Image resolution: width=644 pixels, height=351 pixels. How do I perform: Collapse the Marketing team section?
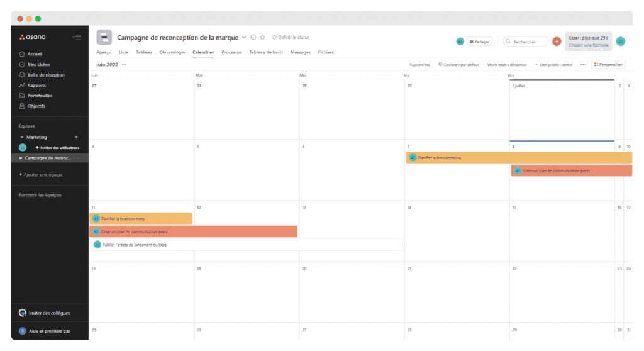click(22, 137)
